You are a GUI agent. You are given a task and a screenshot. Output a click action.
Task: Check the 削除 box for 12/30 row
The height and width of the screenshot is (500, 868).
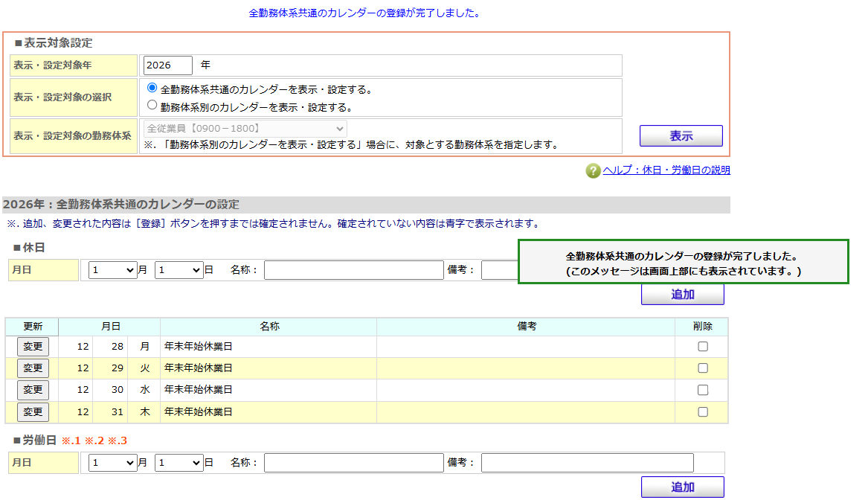click(x=703, y=390)
